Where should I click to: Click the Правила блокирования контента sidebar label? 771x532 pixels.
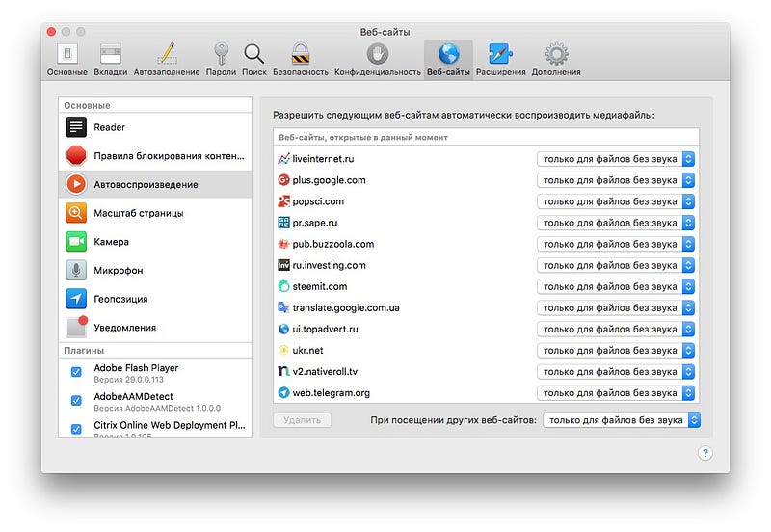[169, 156]
